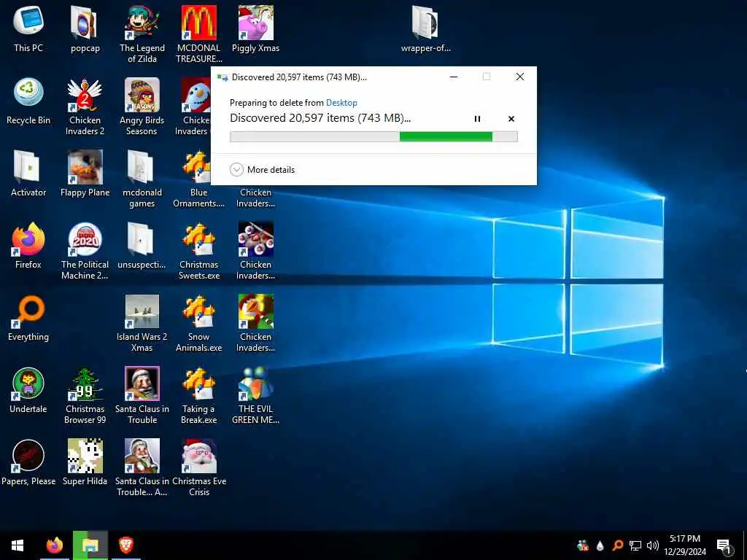Open Brave browser from the taskbar
The image size is (747, 560).
[x=125, y=545]
